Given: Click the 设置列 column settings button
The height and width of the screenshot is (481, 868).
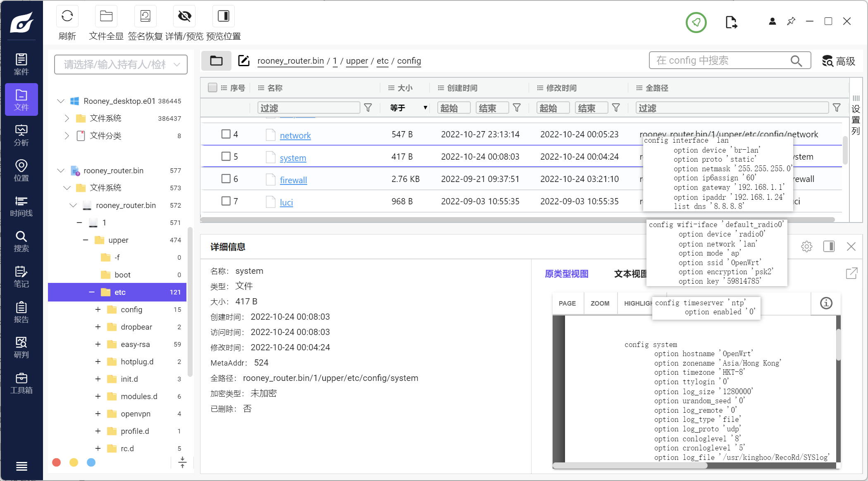Looking at the screenshot, I should [x=856, y=116].
